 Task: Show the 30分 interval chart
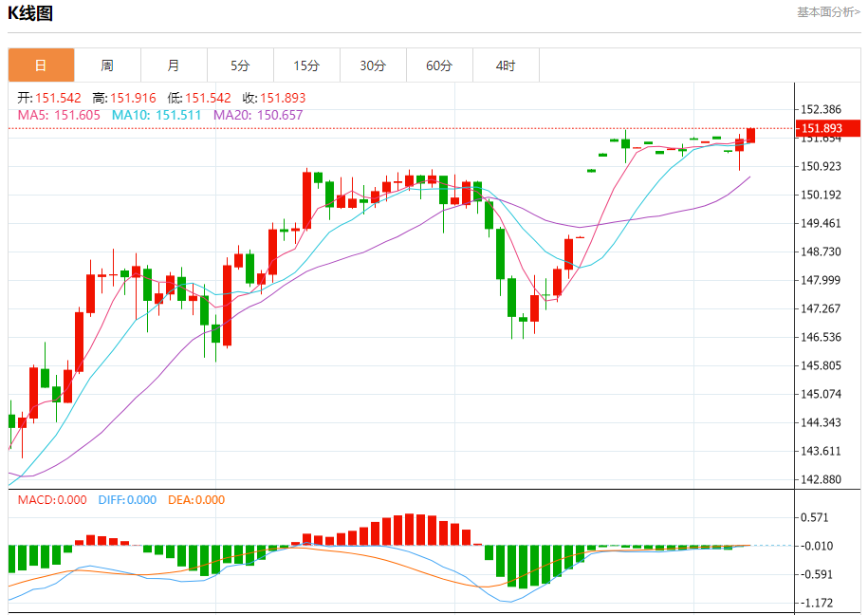tap(373, 65)
